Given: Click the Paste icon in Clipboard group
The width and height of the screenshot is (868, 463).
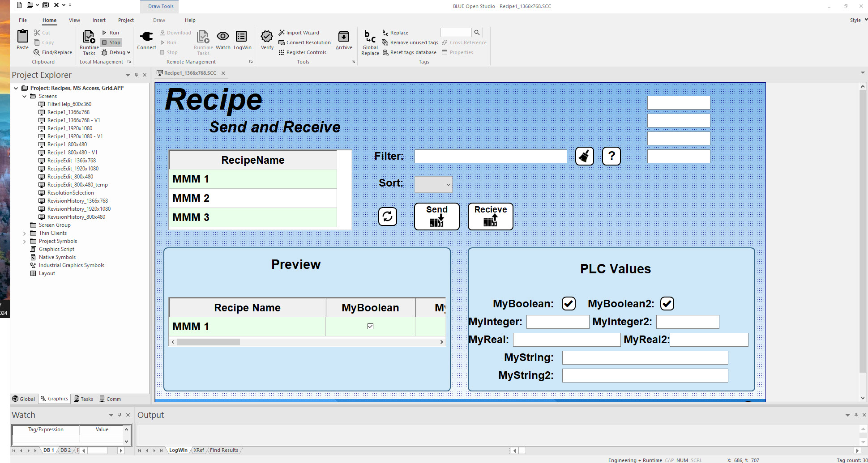Looking at the screenshot, I should pos(22,36).
